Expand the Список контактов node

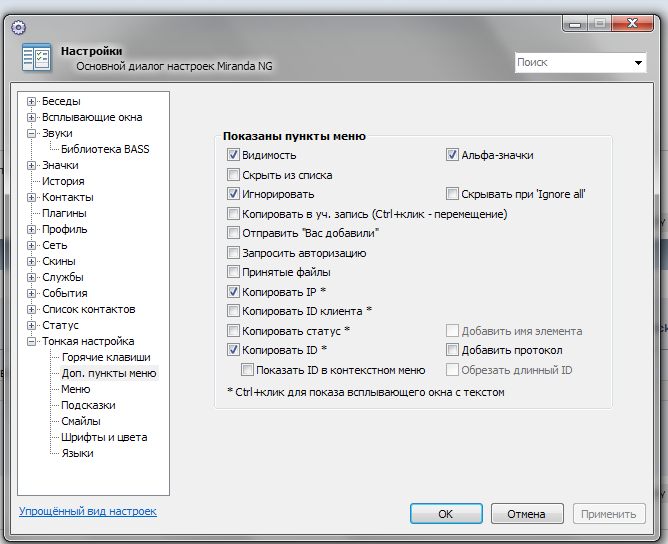click(x=31, y=309)
